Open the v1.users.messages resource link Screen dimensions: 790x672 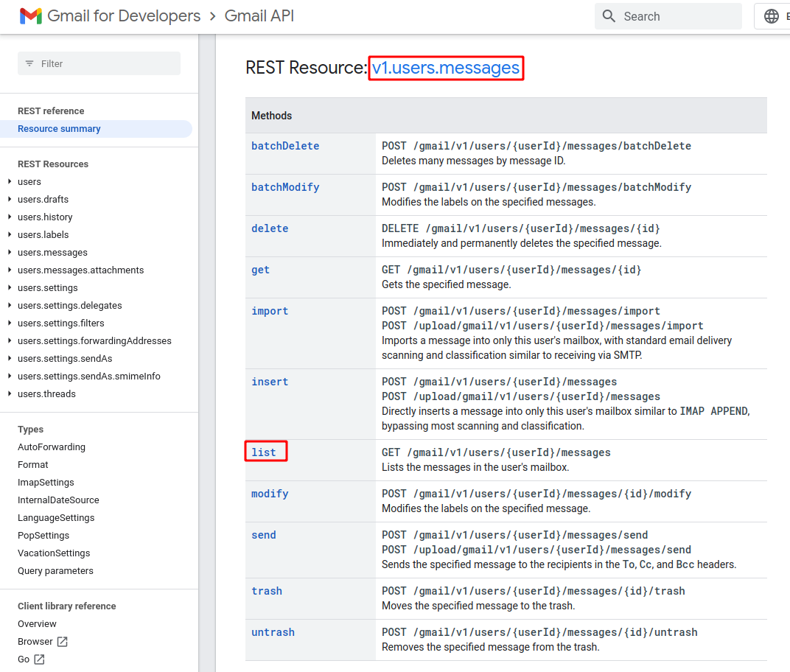pos(445,67)
